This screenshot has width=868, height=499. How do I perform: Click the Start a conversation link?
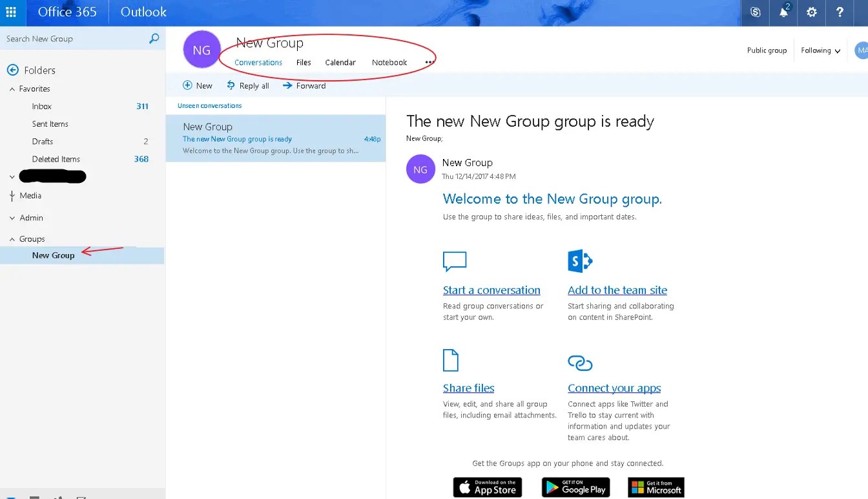[491, 290]
